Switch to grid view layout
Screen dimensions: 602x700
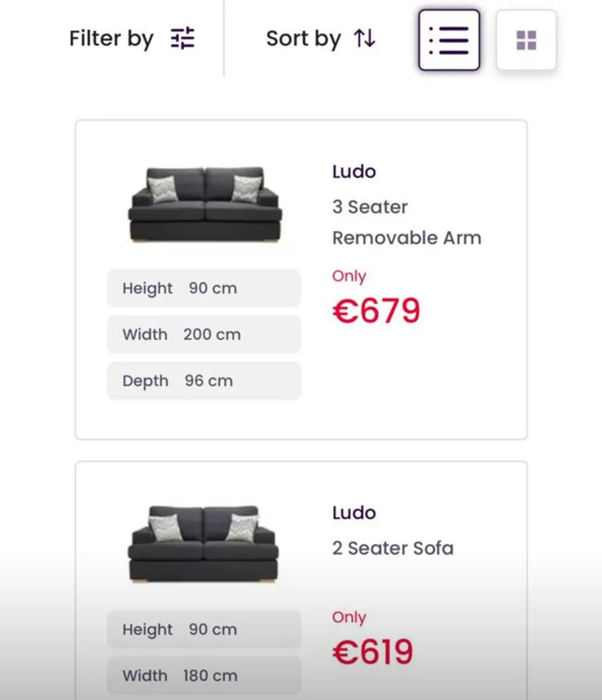pos(526,40)
